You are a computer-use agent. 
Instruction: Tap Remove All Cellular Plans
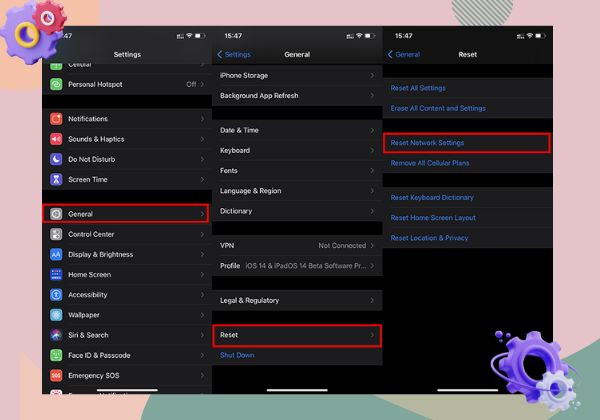430,163
